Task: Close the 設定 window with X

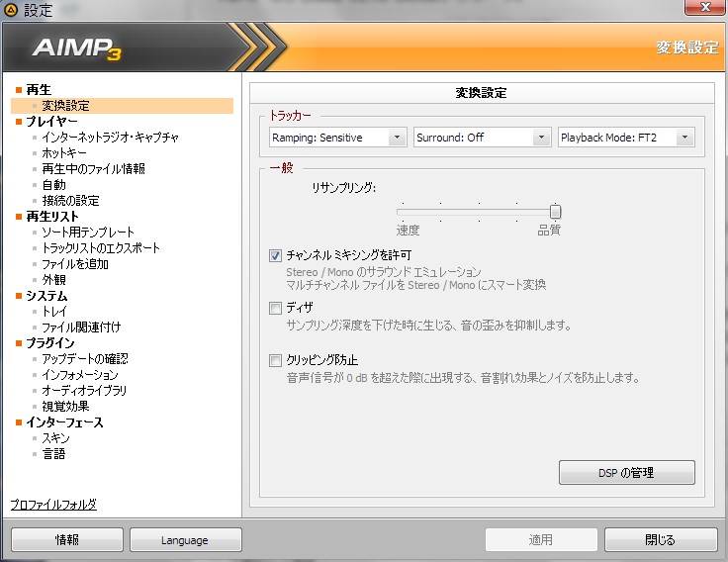Action: tap(705, 7)
